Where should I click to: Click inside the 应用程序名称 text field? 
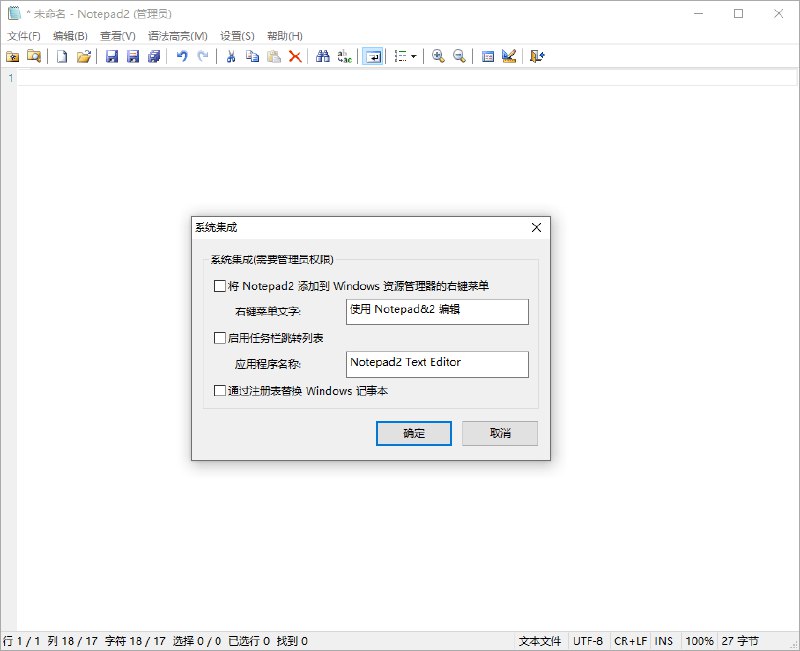(x=435, y=364)
